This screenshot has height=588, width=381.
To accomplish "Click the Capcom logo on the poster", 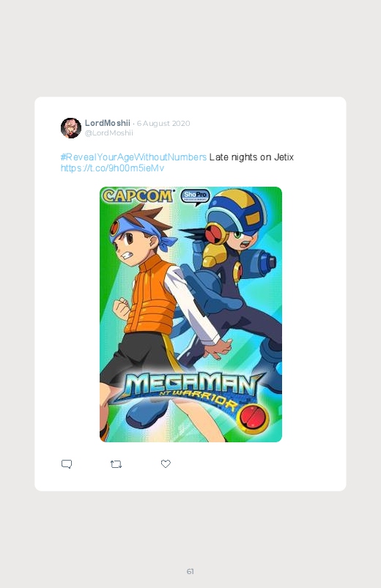I will 138,196.
